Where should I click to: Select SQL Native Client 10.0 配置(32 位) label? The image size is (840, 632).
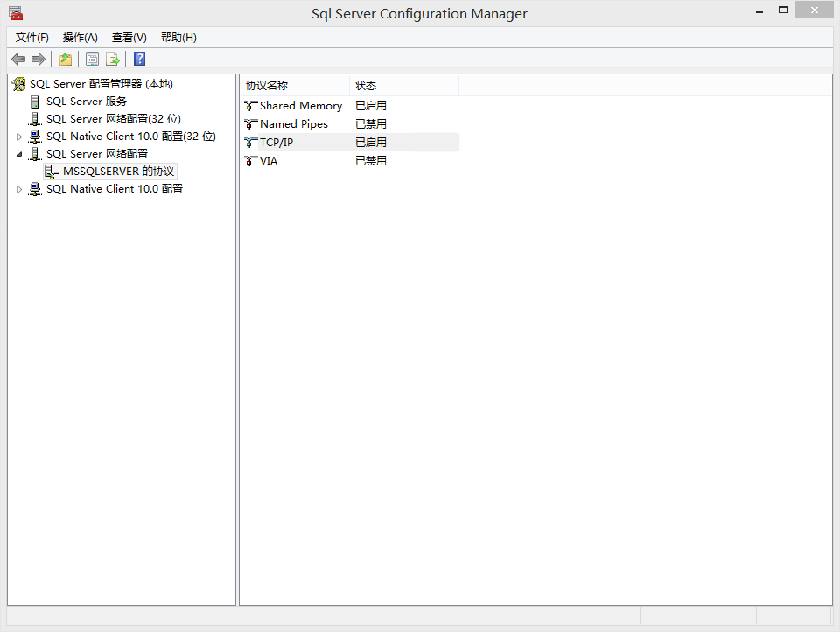pyautogui.click(x=131, y=137)
